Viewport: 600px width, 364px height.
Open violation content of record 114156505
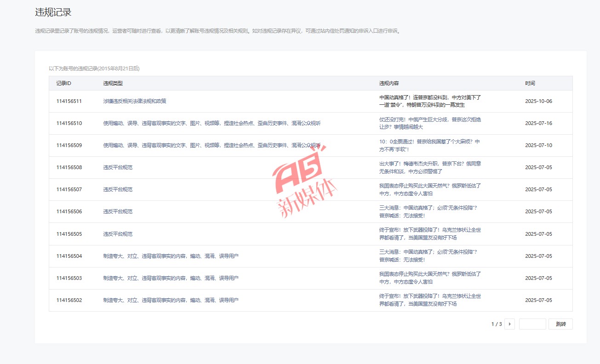coord(430,234)
